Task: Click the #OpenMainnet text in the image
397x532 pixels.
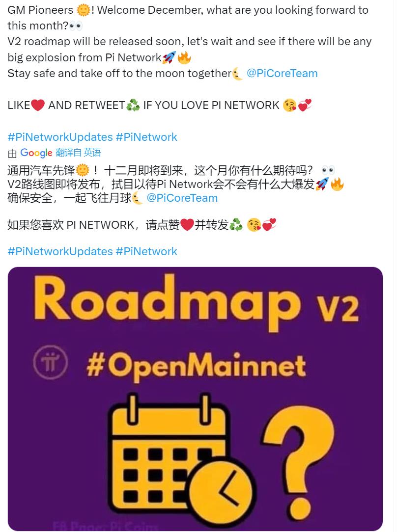Action: [196, 367]
